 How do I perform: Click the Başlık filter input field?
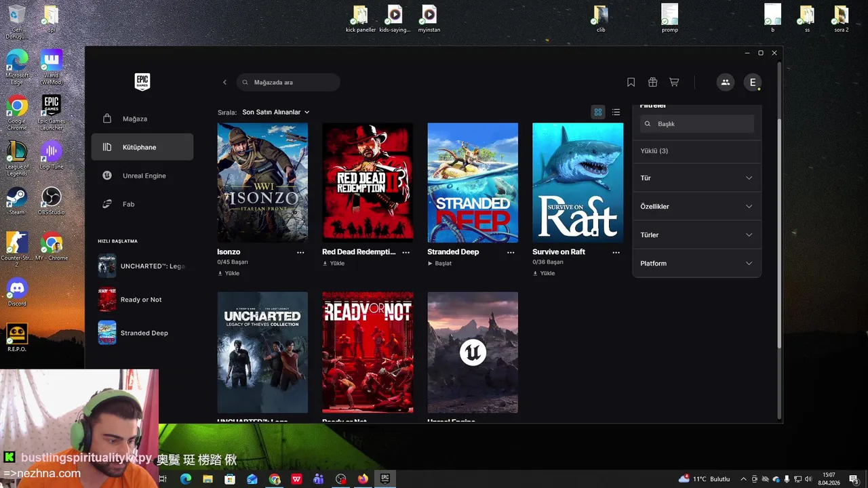tap(697, 124)
